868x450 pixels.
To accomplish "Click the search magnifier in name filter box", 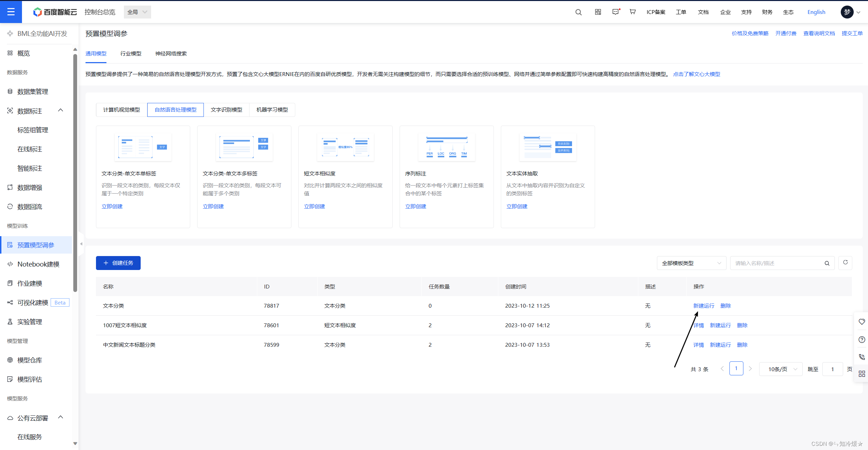I will coord(827,263).
